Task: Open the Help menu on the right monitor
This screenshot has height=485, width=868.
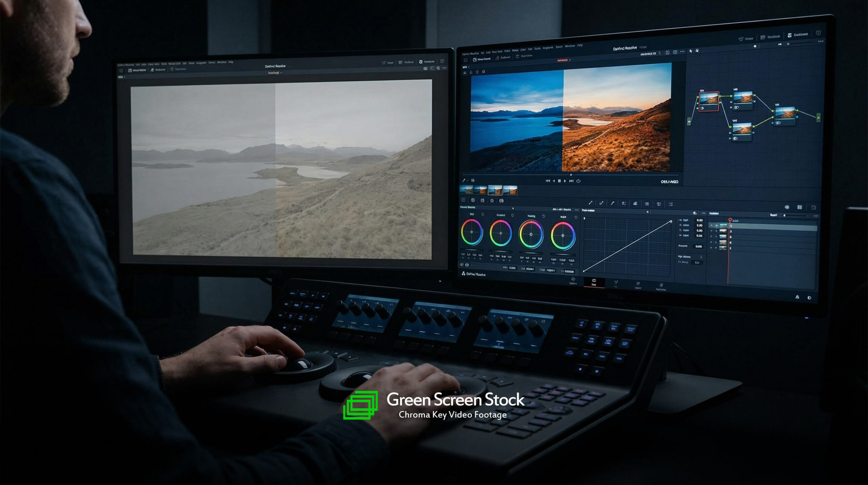Action: pos(580,45)
